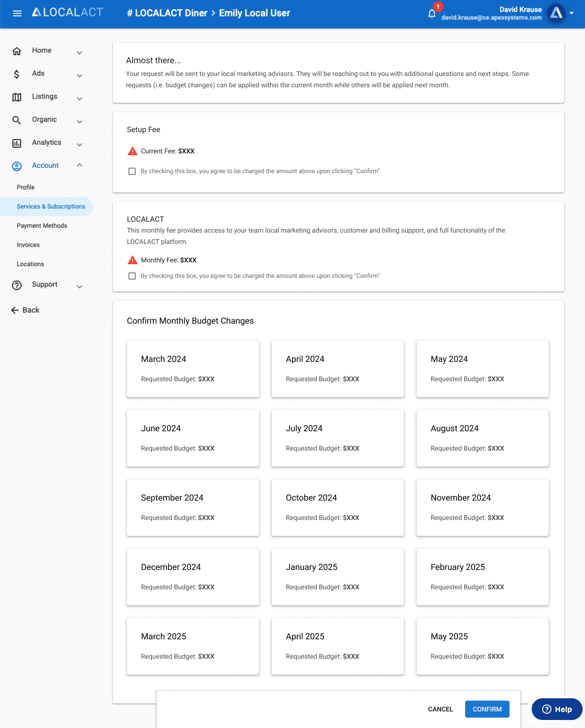Viewport: 585px width, 728px height.
Task: Open the notifications bell
Action: tap(432, 13)
